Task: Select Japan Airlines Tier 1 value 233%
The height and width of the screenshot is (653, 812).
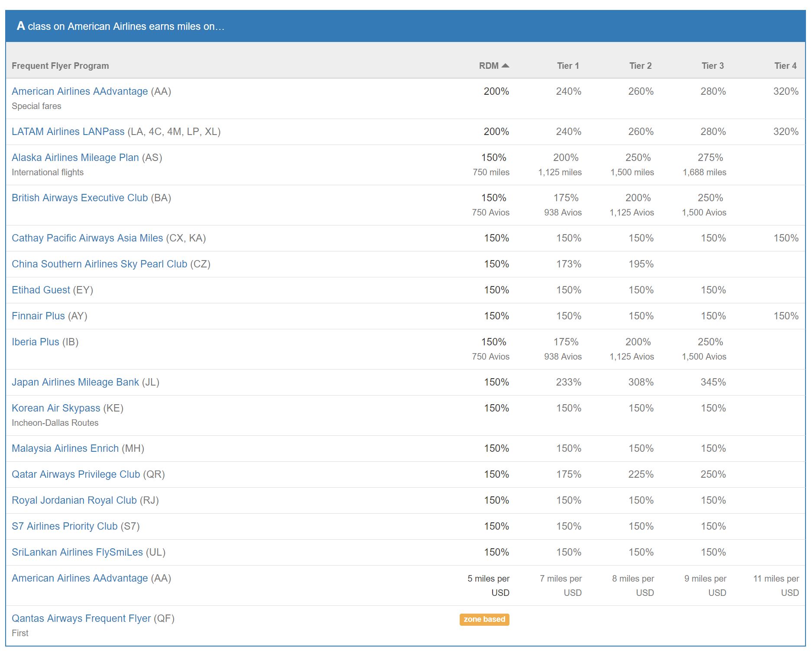Action: tap(569, 382)
